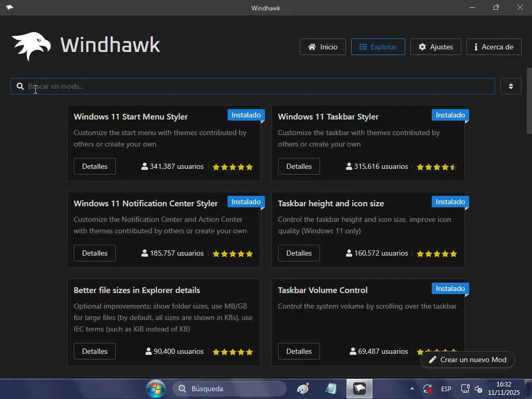Open Detalles for Notification Center Styler
Image resolution: width=532 pixels, height=399 pixels.
click(x=95, y=253)
